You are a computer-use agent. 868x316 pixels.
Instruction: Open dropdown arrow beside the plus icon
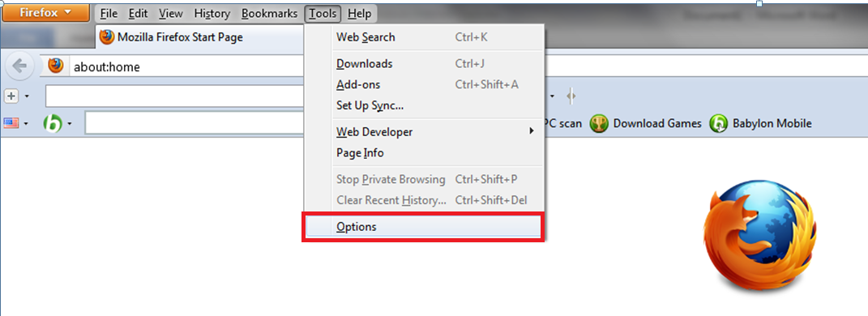(x=27, y=96)
